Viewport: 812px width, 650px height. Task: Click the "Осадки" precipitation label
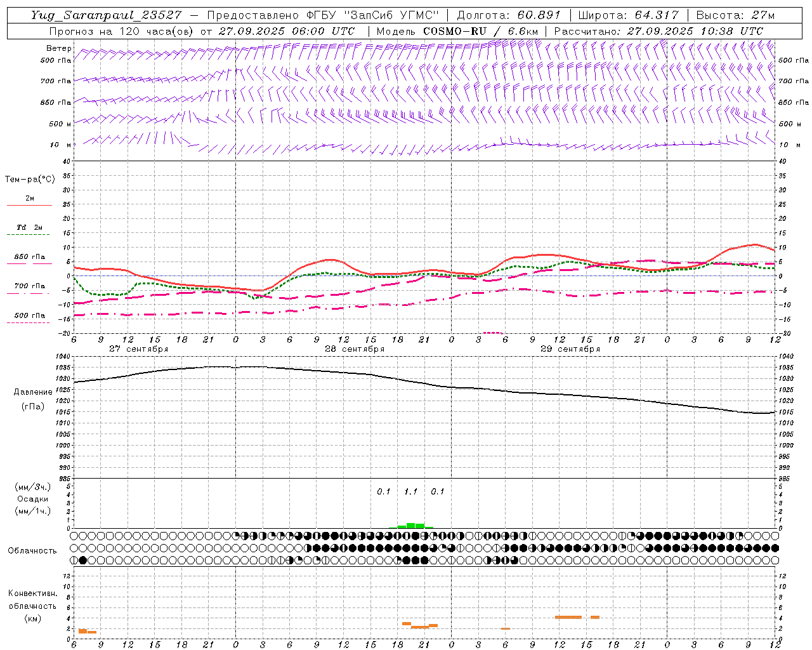point(33,499)
